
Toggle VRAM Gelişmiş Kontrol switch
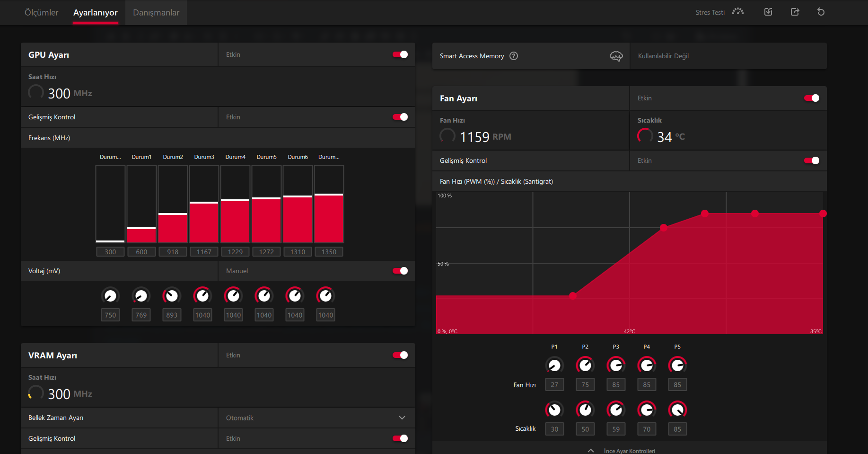400,438
